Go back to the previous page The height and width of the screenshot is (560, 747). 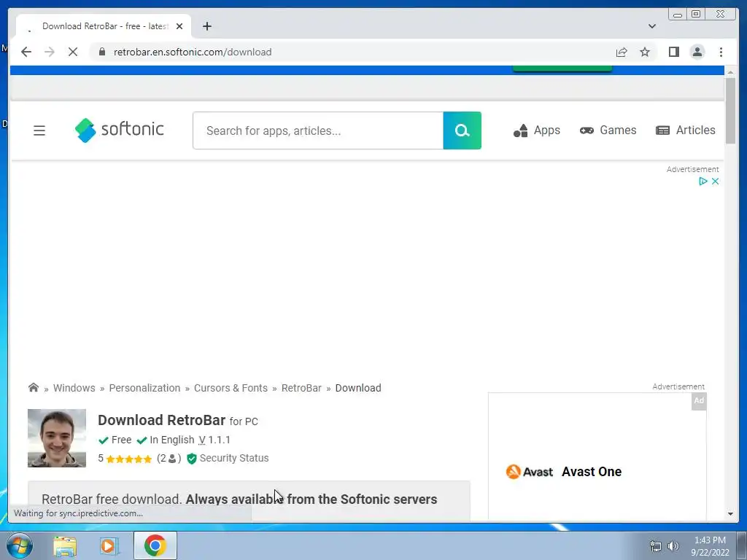tap(26, 52)
